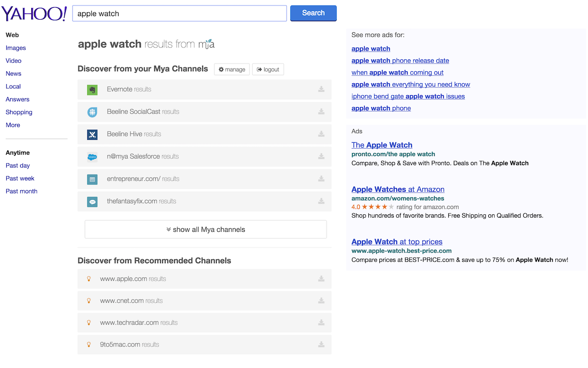Click the Mya logo in results header
Viewport: 588px width, 368px height.
point(206,44)
